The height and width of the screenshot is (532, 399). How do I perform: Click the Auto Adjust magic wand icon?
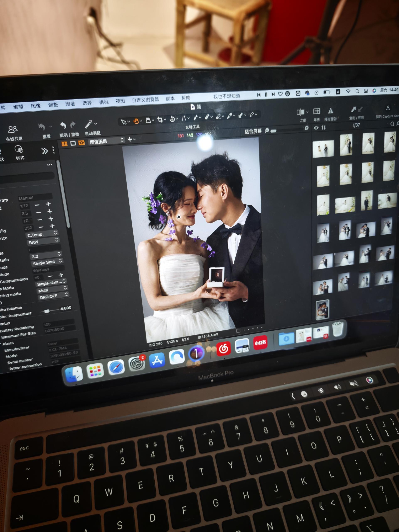(89, 124)
